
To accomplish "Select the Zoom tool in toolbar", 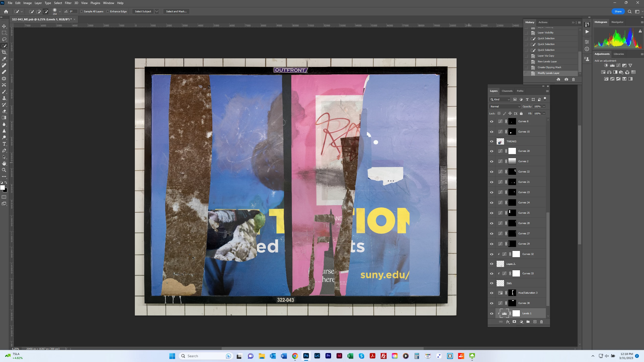I will (4, 170).
